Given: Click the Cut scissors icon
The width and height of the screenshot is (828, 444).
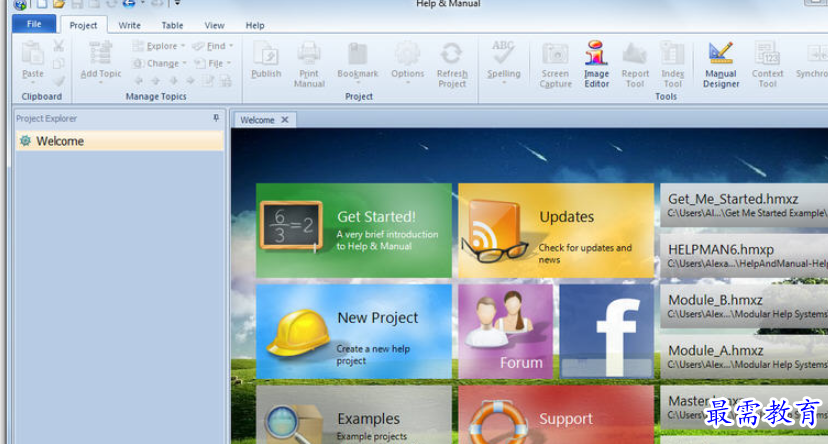Looking at the screenshot, I should (59, 46).
